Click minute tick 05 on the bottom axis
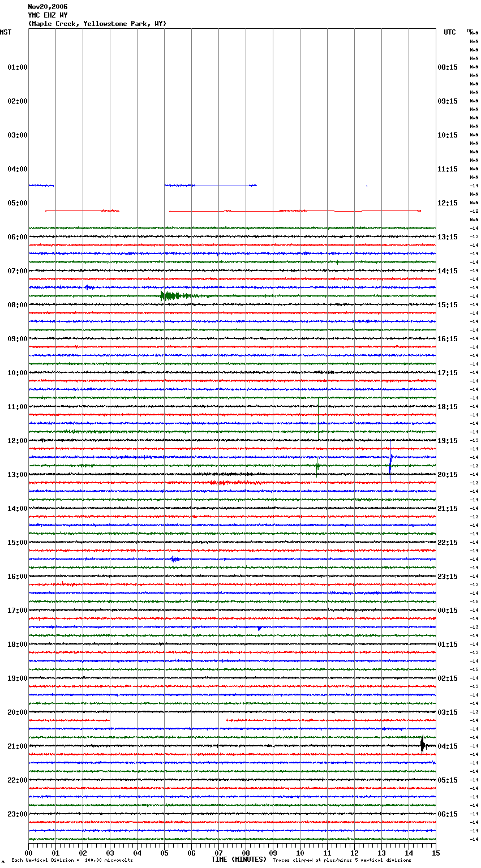Screen dimensions: 481x868 [x=164, y=853]
